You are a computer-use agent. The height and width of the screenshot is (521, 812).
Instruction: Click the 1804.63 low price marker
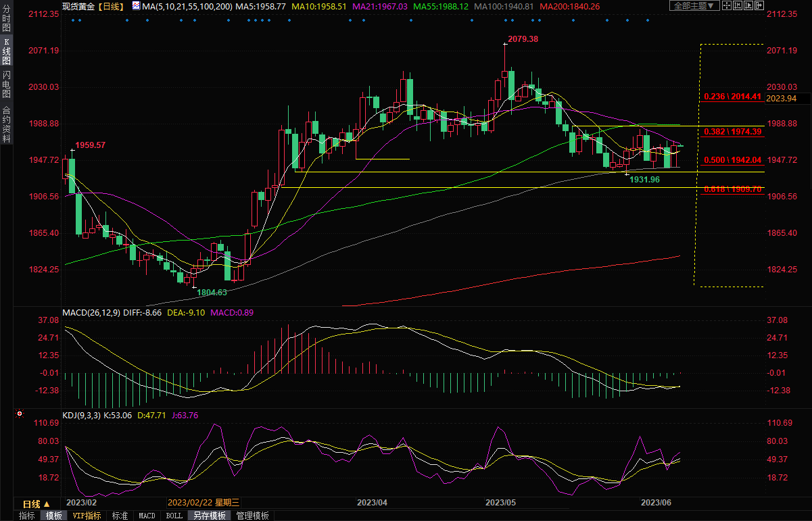[x=212, y=293]
